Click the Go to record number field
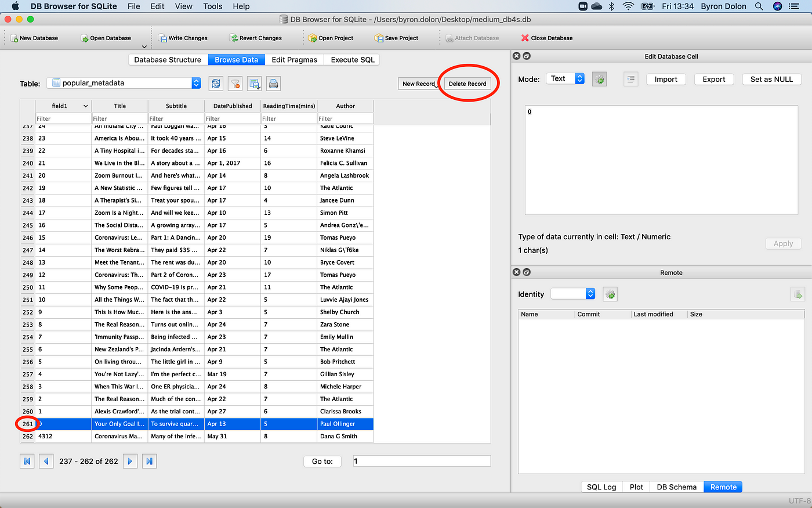812x508 pixels. pyautogui.click(x=422, y=461)
